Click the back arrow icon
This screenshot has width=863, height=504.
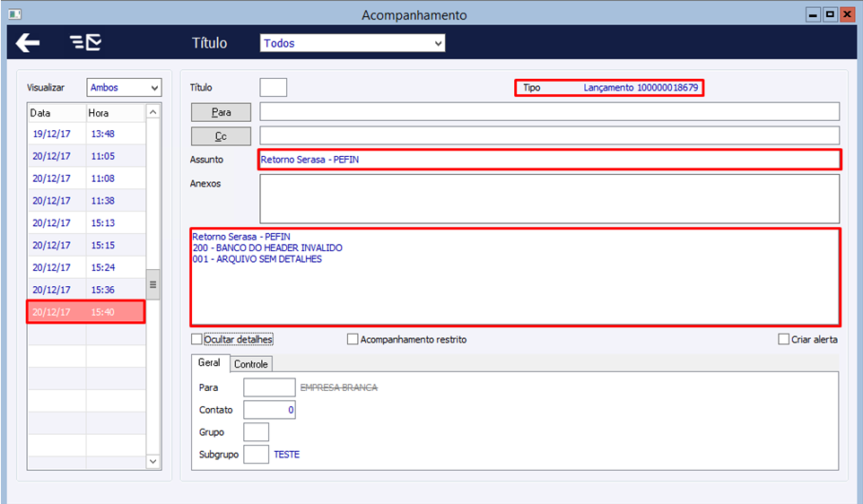coord(28,42)
